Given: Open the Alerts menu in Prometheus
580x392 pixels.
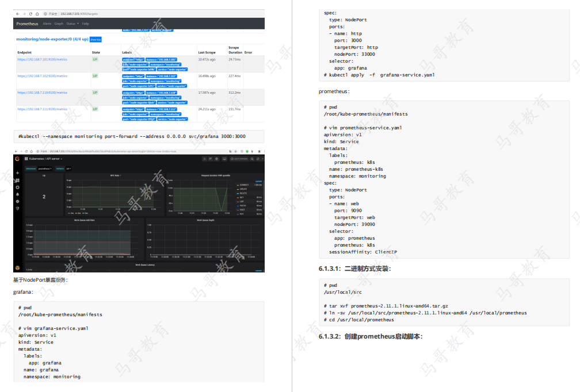Looking at the screenshot, I should 47,24.
